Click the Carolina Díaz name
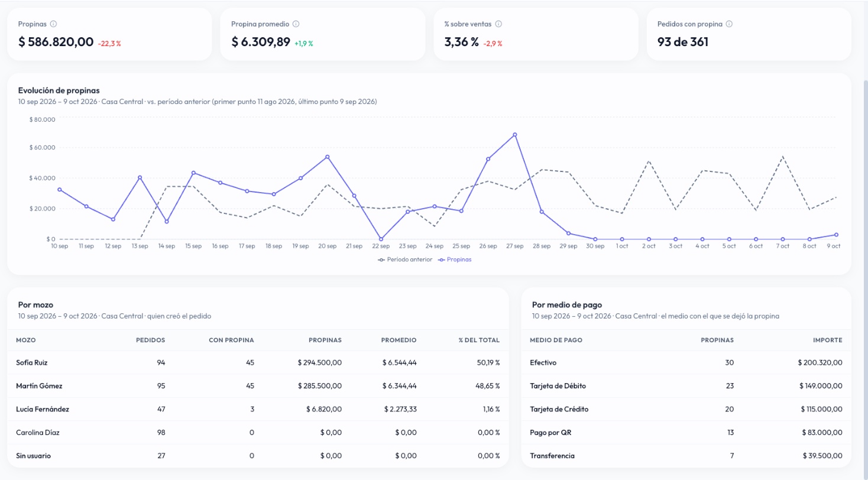Image resolution: width=868 pixels, height=480 pixels. [x=38, y=433]
